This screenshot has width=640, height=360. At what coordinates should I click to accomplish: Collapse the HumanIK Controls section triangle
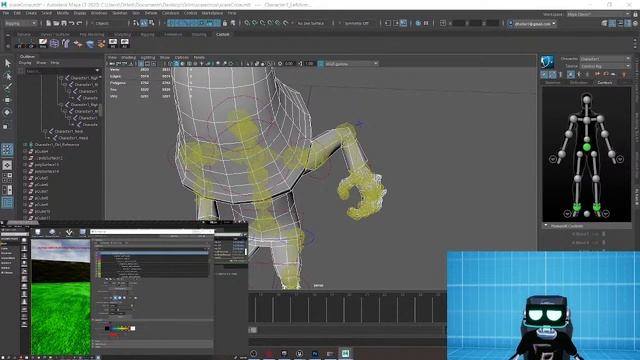click(546, 225)
